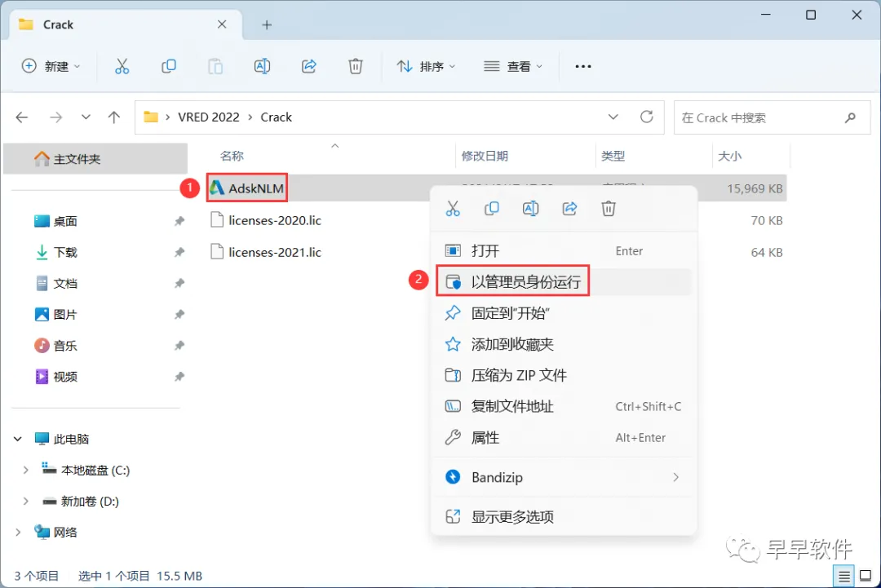Select 添加到收藏夹 menu entry
Viewport: 881px width, 588px height.
(564, 343)
